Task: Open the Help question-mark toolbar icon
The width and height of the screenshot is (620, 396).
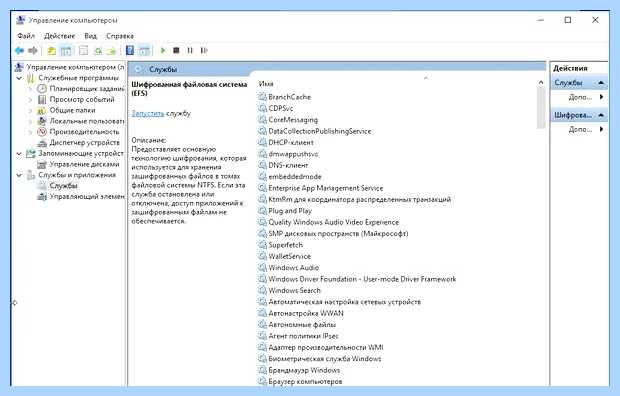Action: pyautogui.click(x=130, y=50)
